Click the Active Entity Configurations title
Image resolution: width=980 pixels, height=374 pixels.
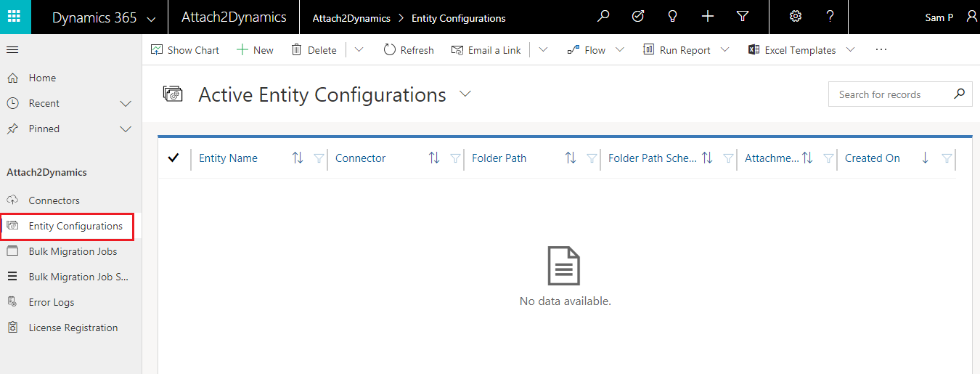tap(322, 94)
